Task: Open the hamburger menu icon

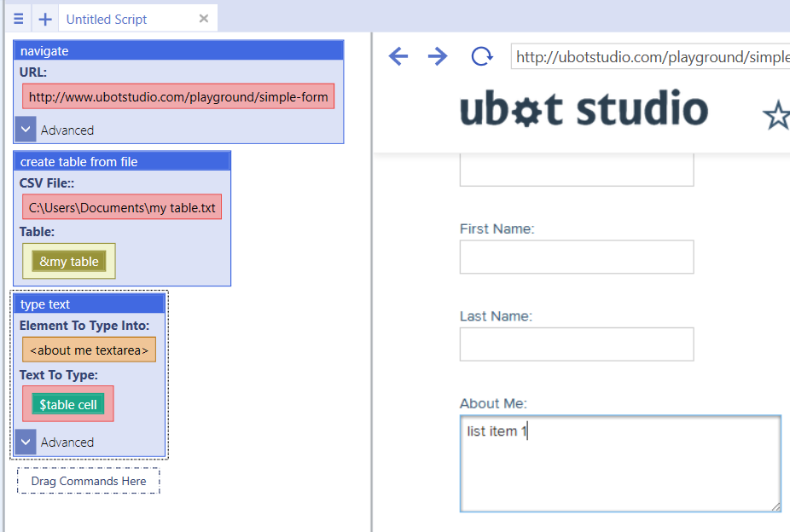Action: [19, 19]
